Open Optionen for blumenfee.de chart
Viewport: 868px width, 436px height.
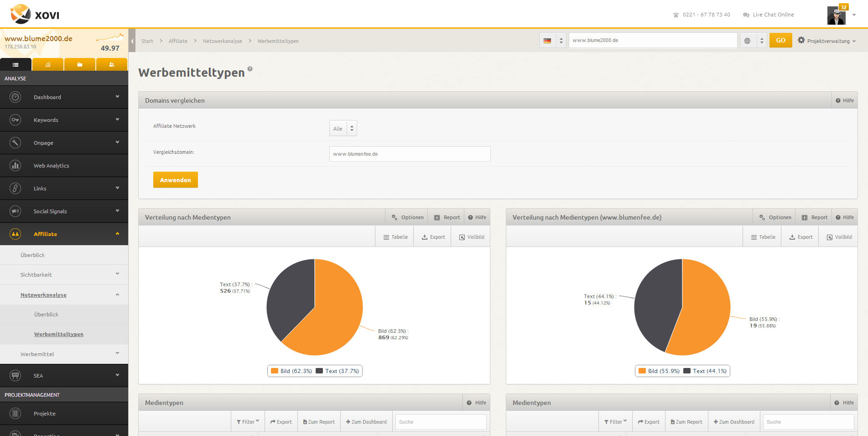775,217
